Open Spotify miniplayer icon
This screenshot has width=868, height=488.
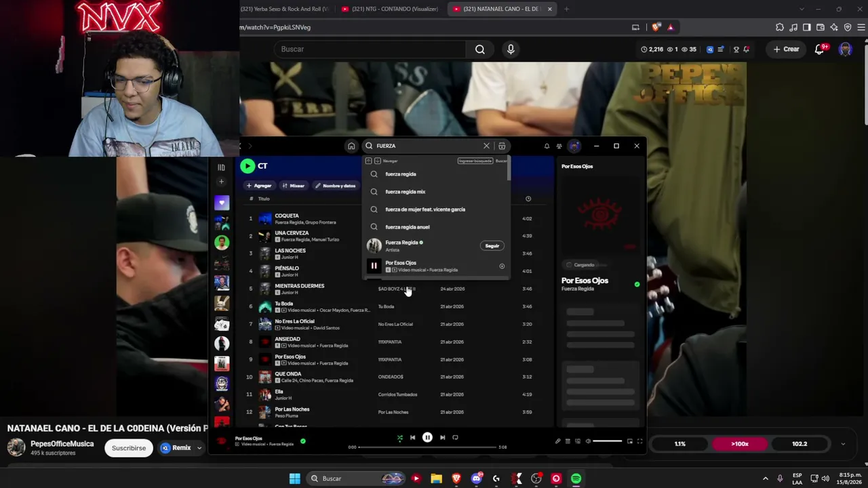(x=629, y=441)
